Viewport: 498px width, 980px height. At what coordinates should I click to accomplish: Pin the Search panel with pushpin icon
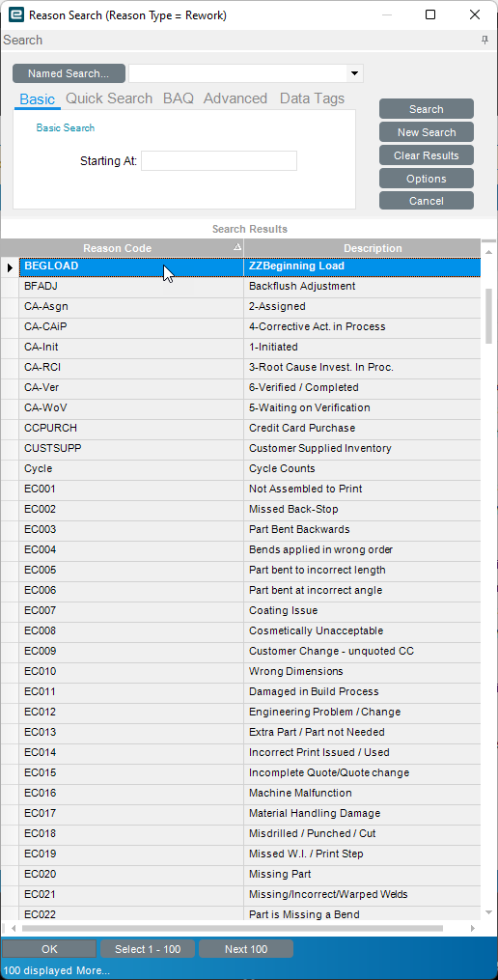[x=484, y=40]
